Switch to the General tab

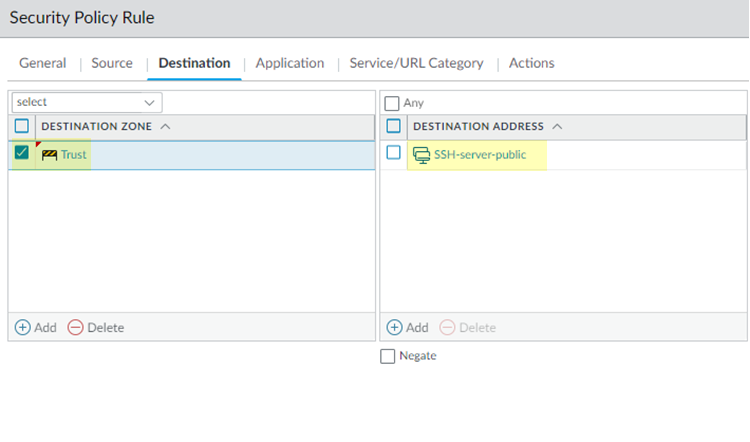point(43,63)
